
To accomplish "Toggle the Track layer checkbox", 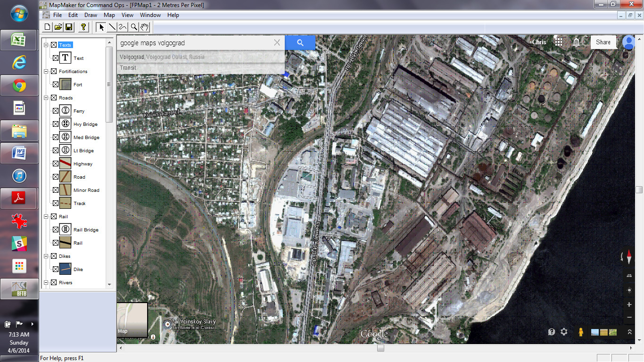I will [x=56, y=204].
